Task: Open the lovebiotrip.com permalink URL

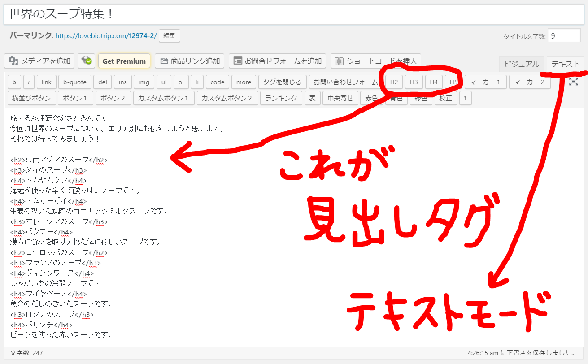Action: [106, 36]
